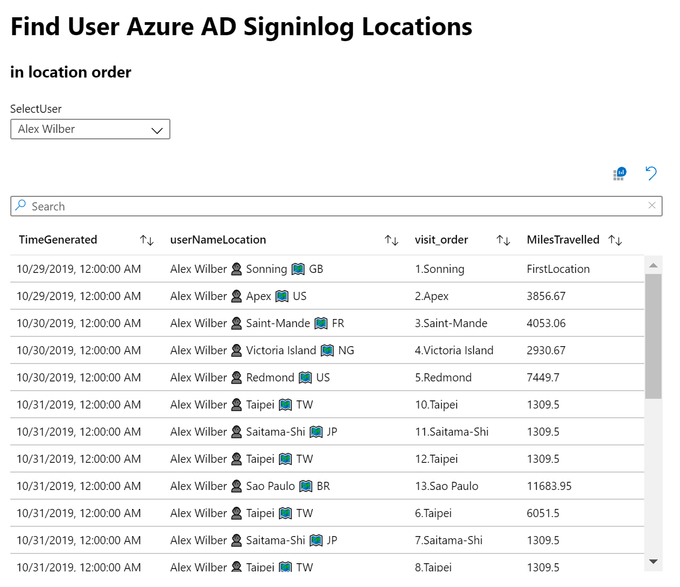Screen dimensions: 680x587
Task: Select 'Alex Wilber Victoria Island NG' cell
Action: 262,350
